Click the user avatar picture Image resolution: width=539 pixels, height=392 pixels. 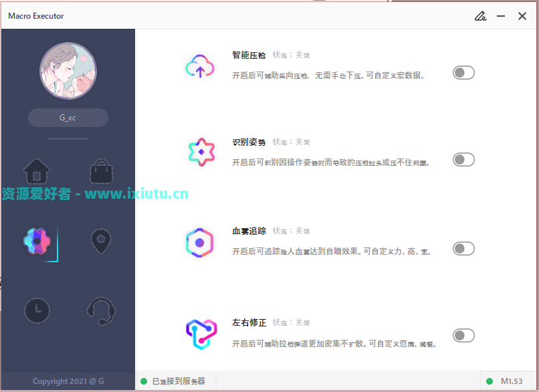click(68, 71)
